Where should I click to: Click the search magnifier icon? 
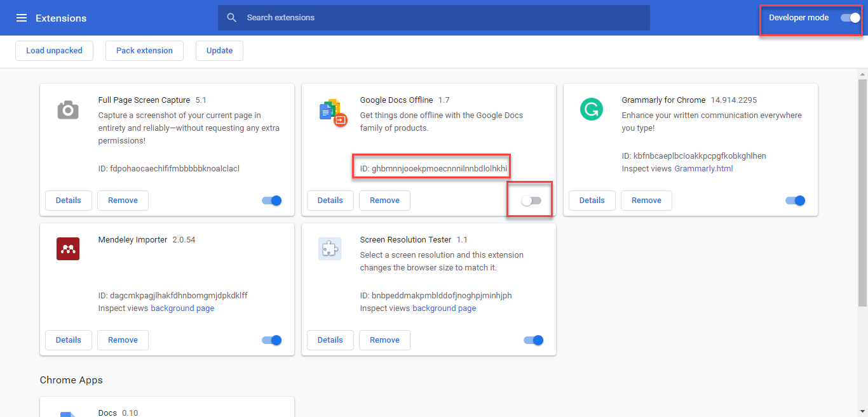(x=230, y=17)
